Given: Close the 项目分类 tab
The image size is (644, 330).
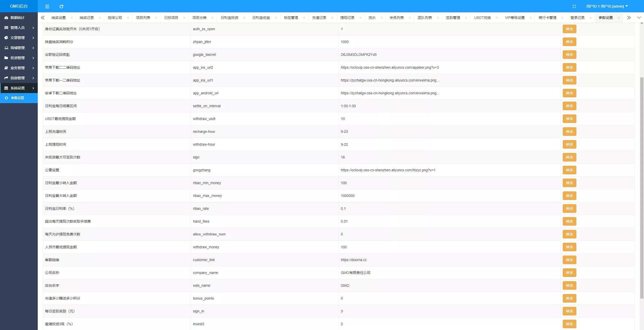Looking at the screenshot, I should click(x=213, y=18).
